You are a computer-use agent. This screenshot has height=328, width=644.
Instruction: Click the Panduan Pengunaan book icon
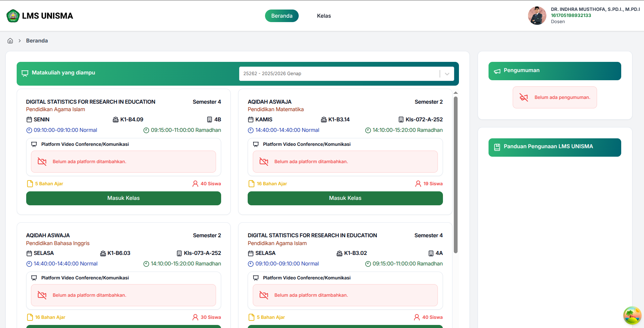point(497,147)
